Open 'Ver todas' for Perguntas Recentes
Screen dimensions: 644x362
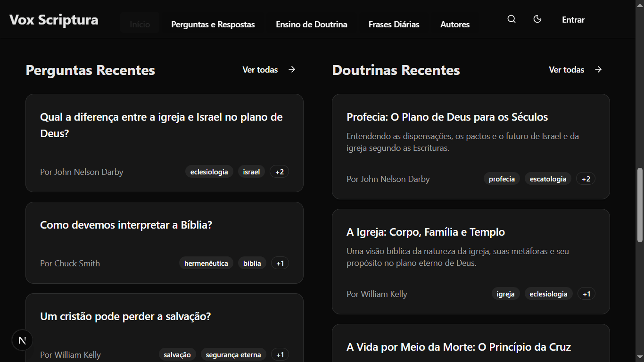(260, 69)
